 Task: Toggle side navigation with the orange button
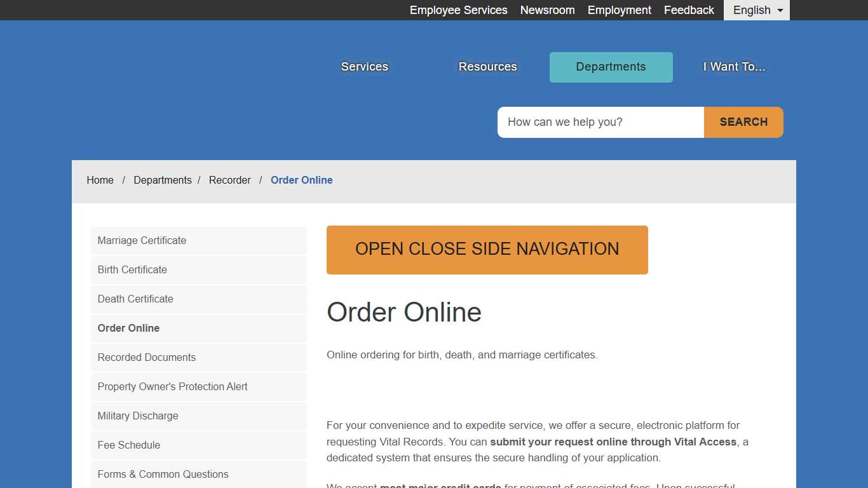tap(487, 249)
